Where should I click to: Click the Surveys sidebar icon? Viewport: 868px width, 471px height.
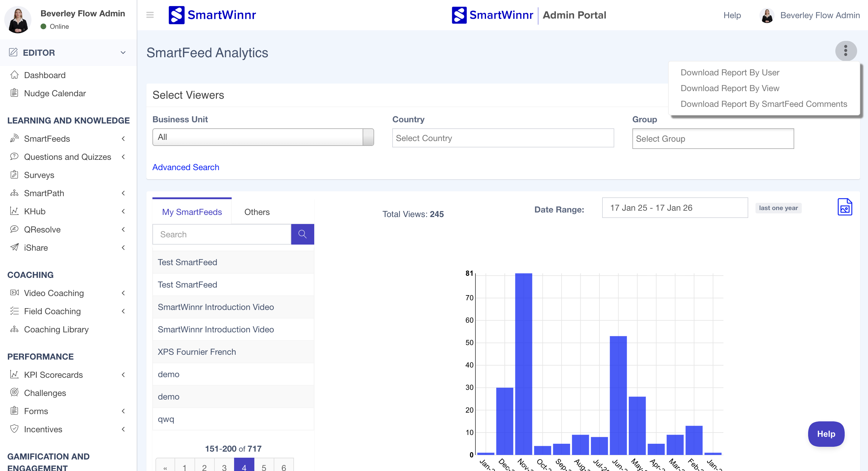pos(14,175)
